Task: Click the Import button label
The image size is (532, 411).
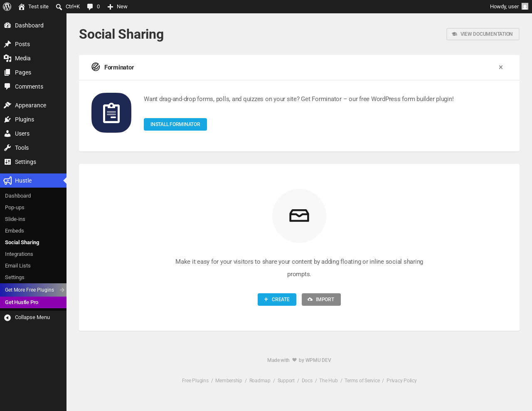Action: 325,300
